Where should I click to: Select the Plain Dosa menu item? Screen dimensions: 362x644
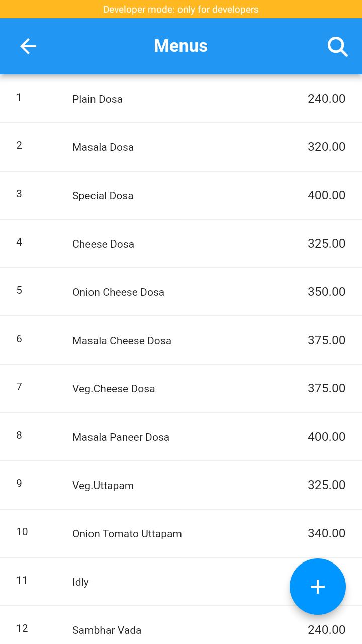coord(181,99)
